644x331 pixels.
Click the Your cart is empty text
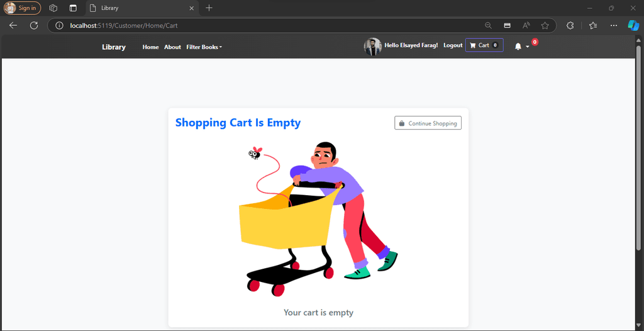[318, 313]
